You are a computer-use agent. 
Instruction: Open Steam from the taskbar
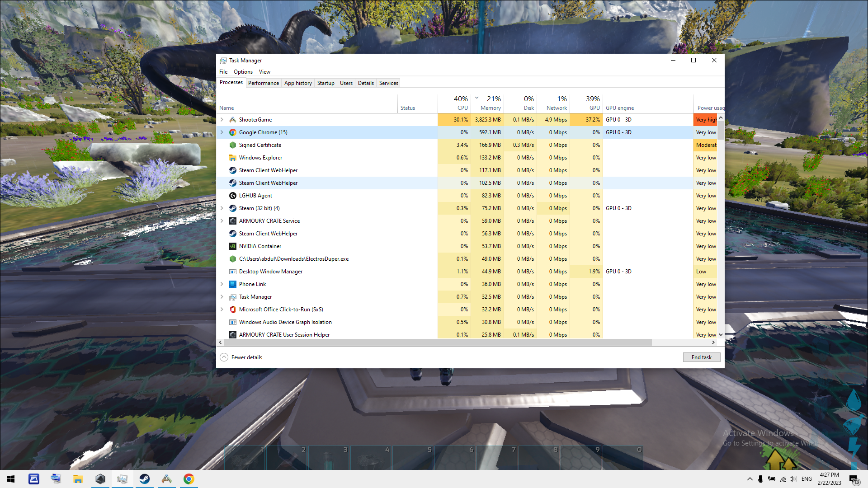tap(145, 479)
